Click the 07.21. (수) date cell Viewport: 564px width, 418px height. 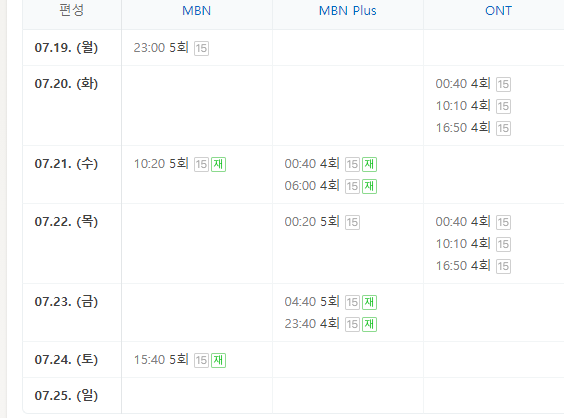[x=66, y=164]
